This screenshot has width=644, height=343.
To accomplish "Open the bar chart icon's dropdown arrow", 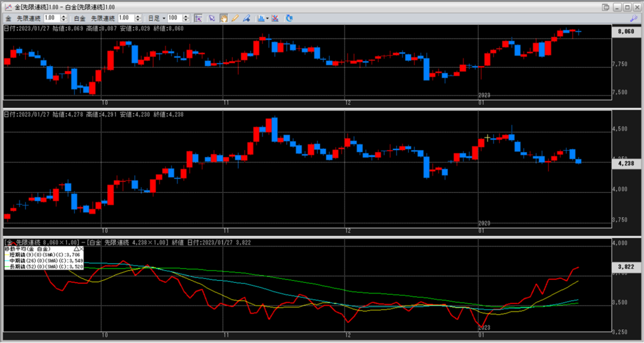I will 267,18.
